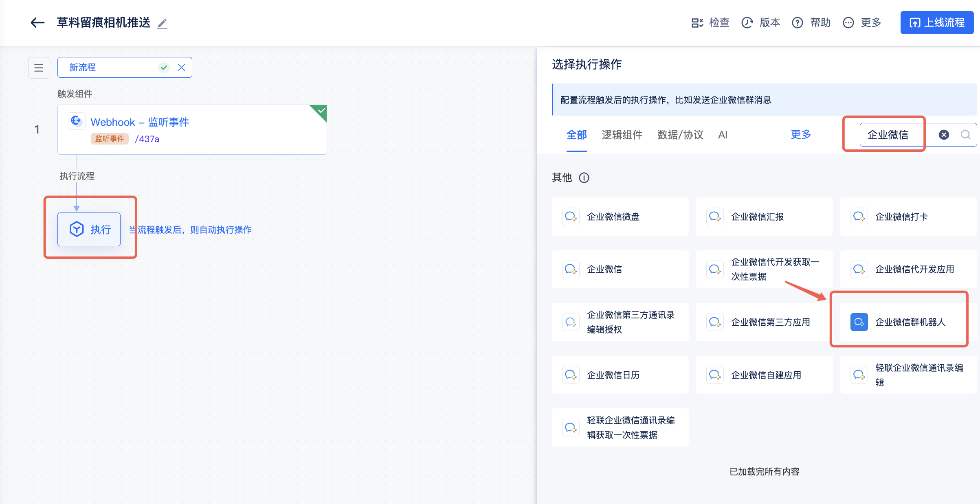The width and height of the screenshot is (980, 504).
Task: Click the 监听事件 orange tag
Action: [110, 139]
